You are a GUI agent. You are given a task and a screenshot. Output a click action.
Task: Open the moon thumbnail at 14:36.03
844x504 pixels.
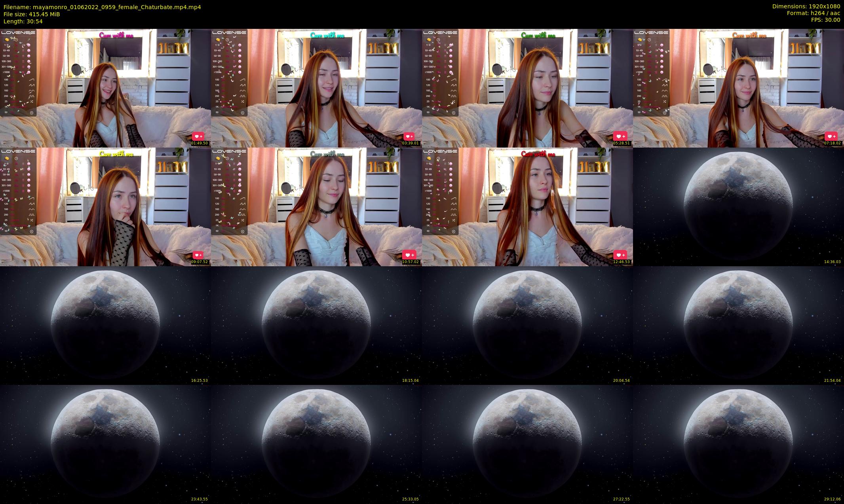pyautogui.click(x=738, y=207)
